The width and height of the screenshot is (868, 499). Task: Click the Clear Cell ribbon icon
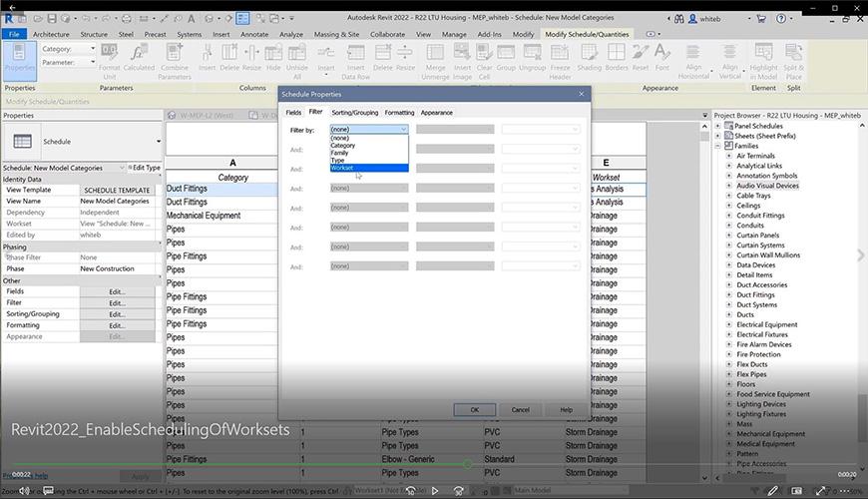coord(484,62)
